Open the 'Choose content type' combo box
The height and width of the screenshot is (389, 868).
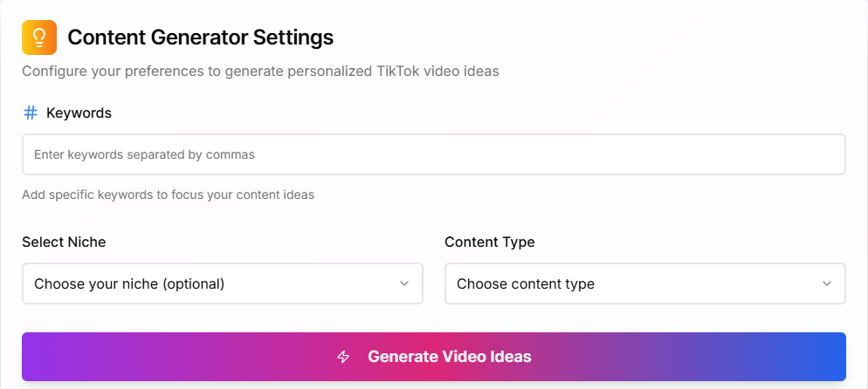pos(644,283)
